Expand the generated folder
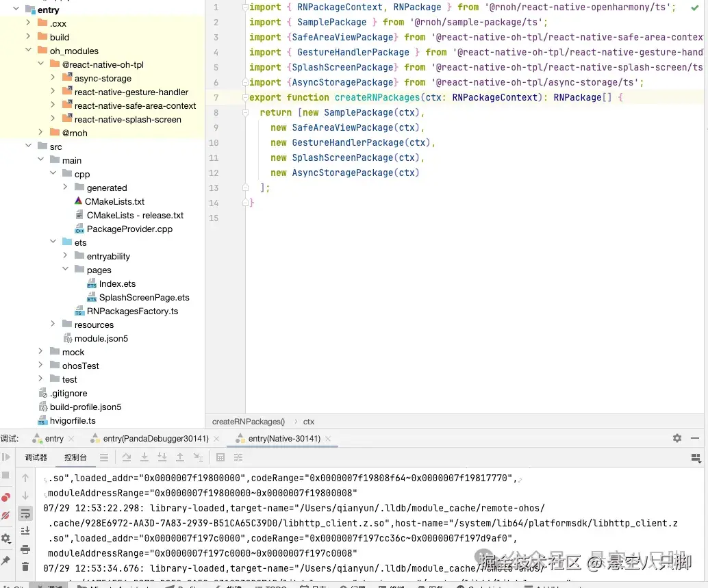 coord(65,186)
